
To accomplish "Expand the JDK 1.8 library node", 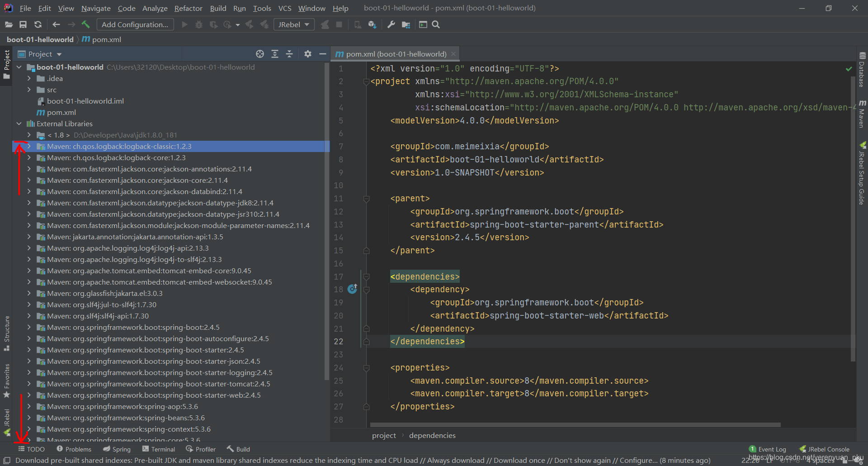I will pos(29,135).
